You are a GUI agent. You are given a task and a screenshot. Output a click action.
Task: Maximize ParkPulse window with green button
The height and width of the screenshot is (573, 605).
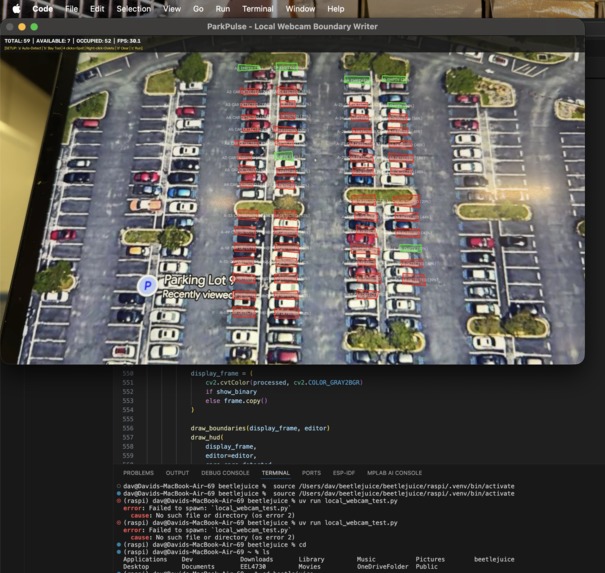pyautogui.click(x=34, y=27)
